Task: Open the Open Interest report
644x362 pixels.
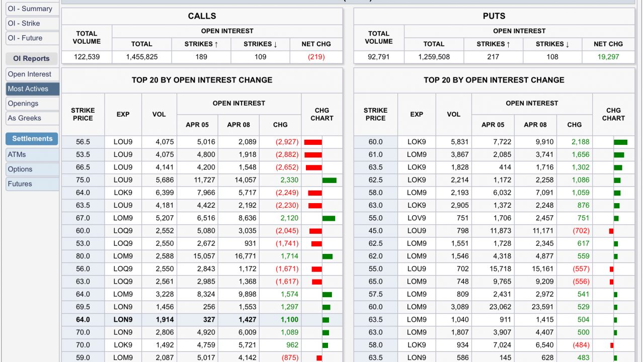Action: pos(30,74)
